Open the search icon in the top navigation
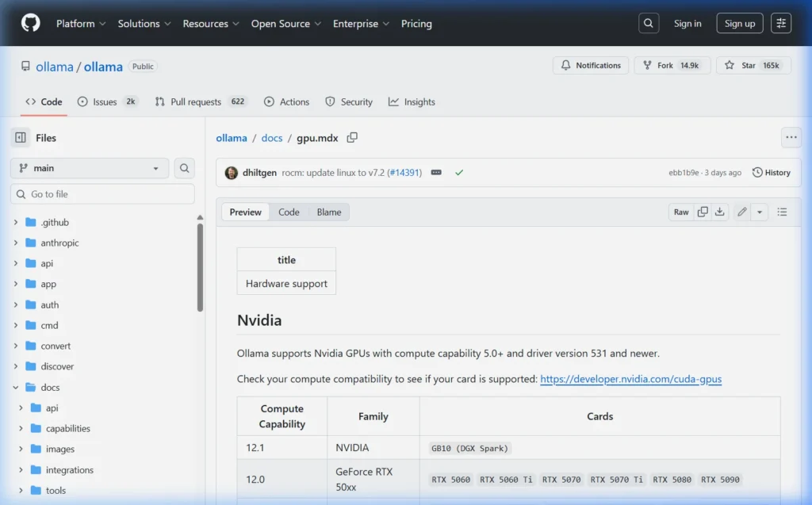The image size is (812, 505). pyautogui.click(x=648, y=23)
